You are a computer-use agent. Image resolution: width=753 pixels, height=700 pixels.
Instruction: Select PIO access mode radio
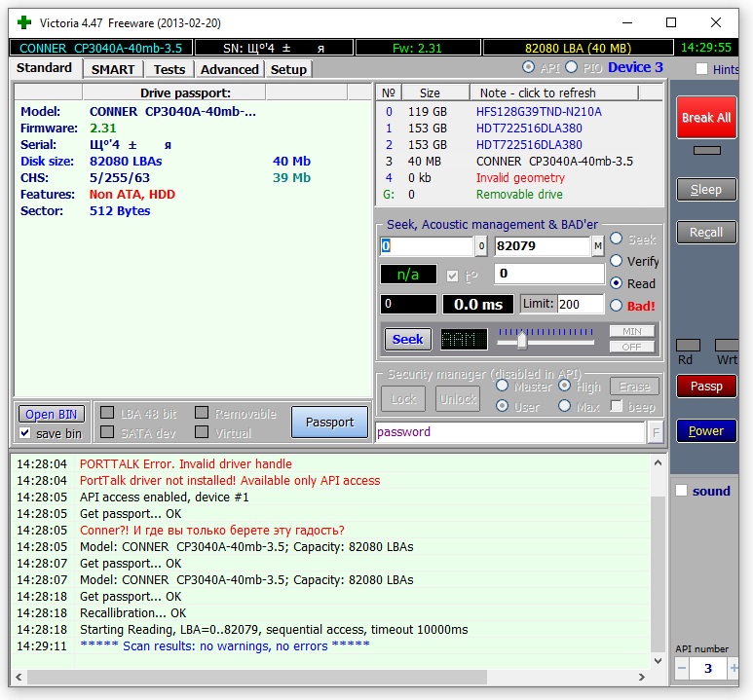(571, 67)
